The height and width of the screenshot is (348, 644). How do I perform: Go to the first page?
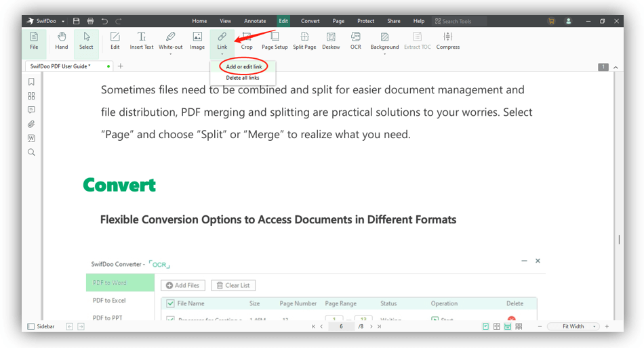[x=313, y=326]
